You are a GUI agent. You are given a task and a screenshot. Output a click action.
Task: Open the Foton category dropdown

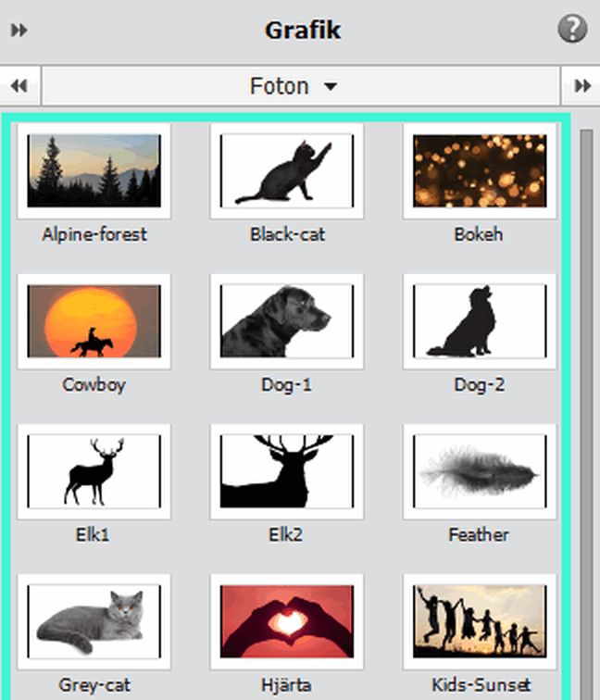[301, 86]
